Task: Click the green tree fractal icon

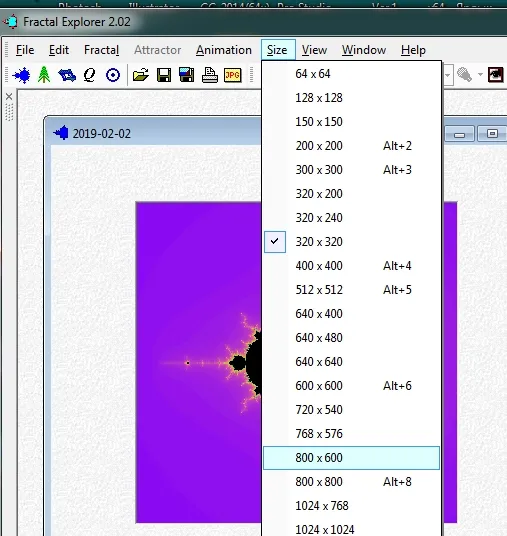Action: click(x=44, y=75)
